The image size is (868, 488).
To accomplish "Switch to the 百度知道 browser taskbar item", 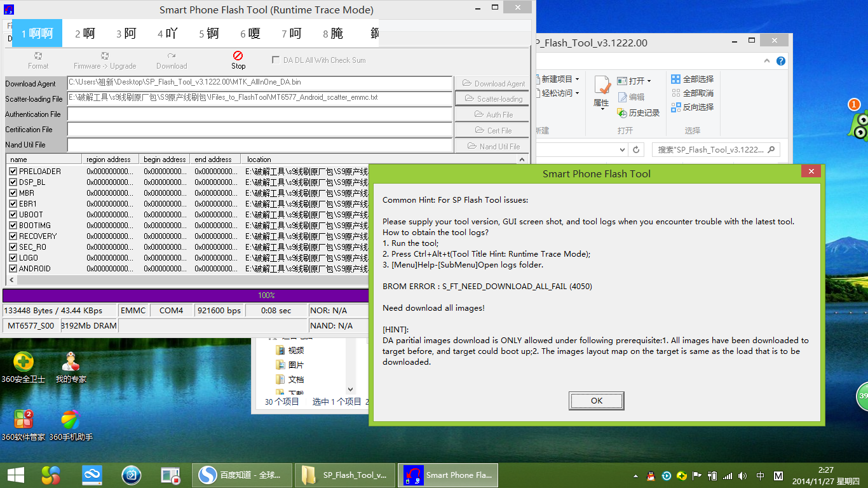I will coord(241,475).
